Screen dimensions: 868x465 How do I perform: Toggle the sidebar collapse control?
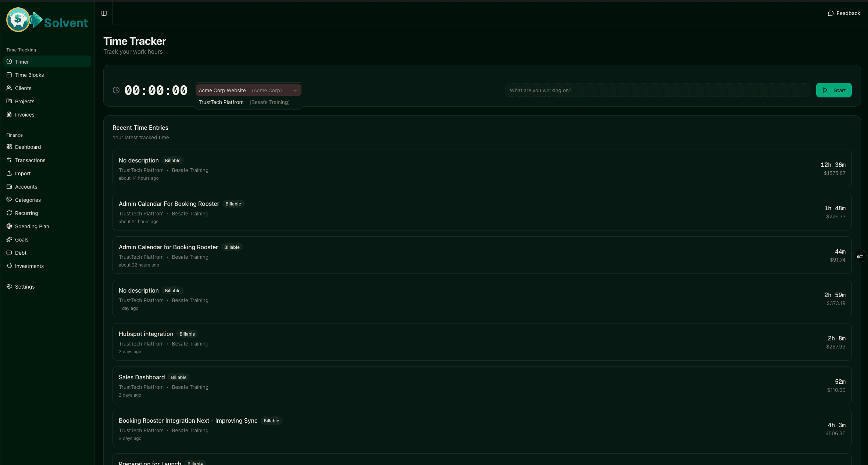coord(104,13)
